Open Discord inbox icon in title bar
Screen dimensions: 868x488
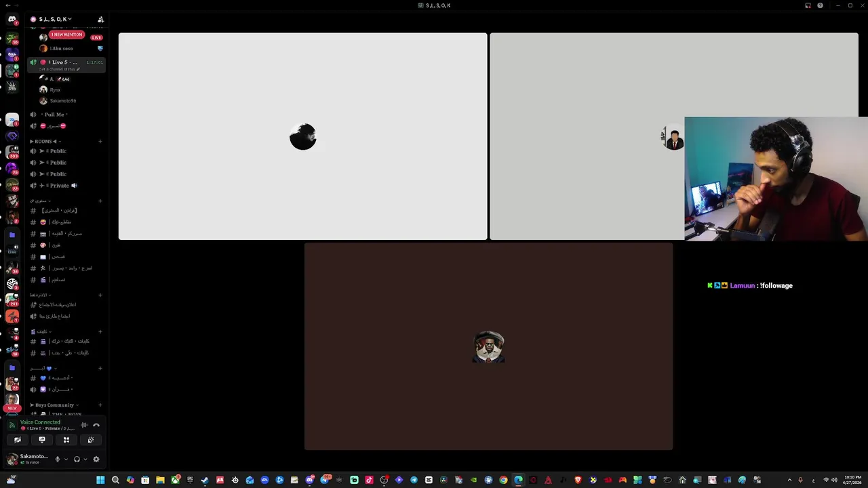[808, 5]
